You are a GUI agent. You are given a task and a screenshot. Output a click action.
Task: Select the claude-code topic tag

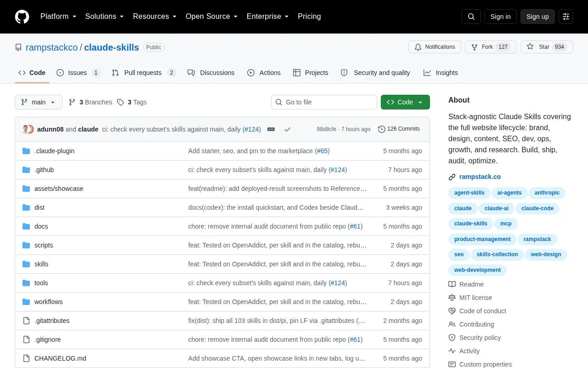tap(537, 208)
